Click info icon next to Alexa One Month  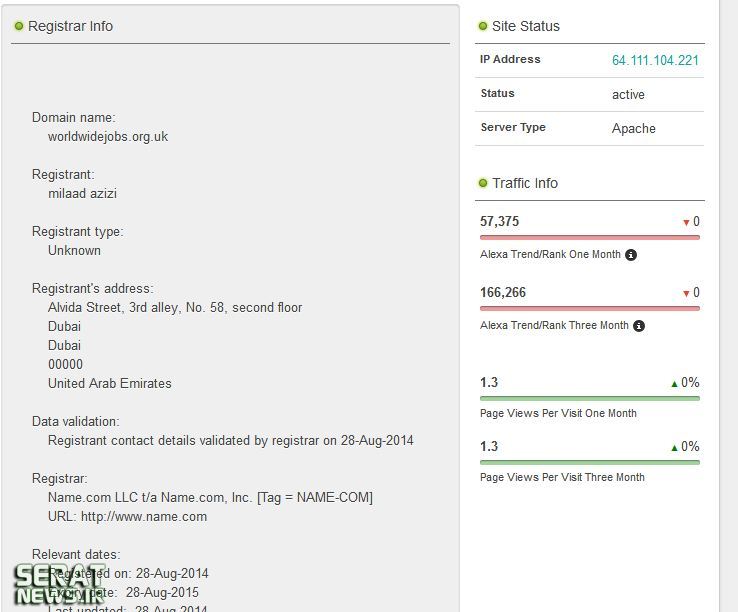(x=631, y=255)
